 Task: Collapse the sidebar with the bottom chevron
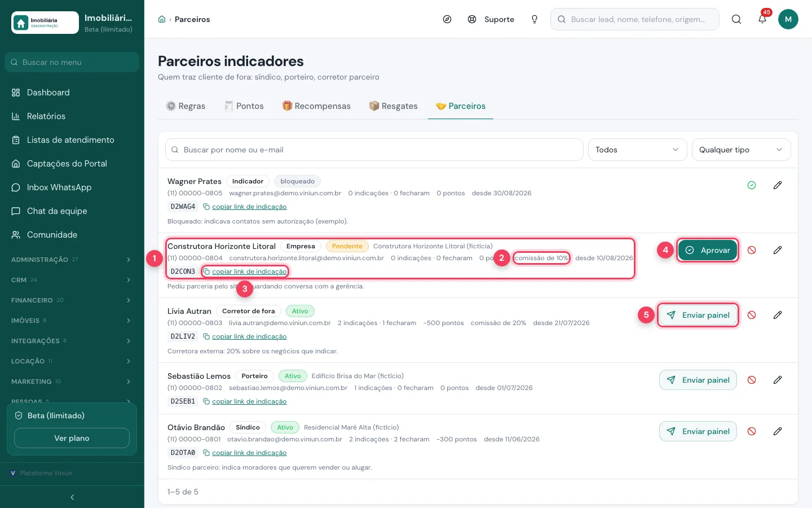point(72,497)
